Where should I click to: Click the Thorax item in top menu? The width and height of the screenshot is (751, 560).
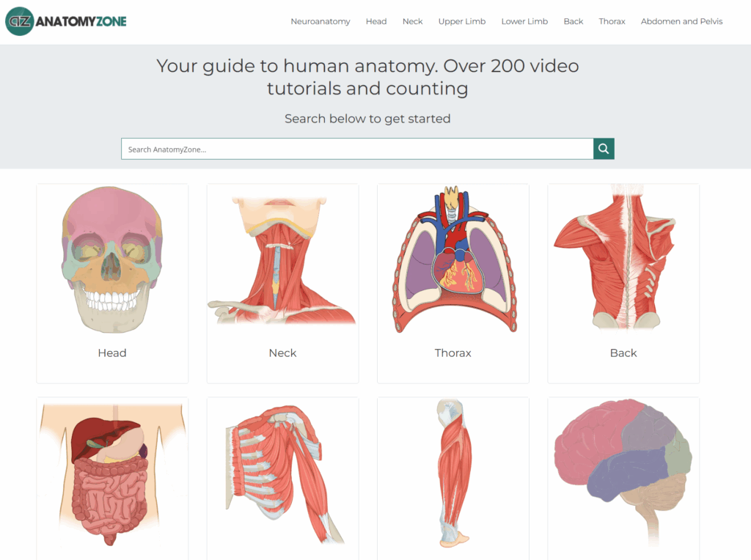612,21
